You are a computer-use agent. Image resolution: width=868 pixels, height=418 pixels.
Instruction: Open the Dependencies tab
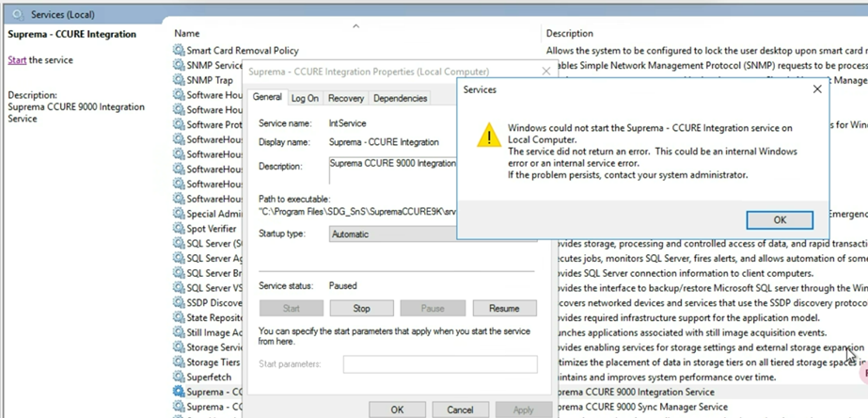(401, 98)
